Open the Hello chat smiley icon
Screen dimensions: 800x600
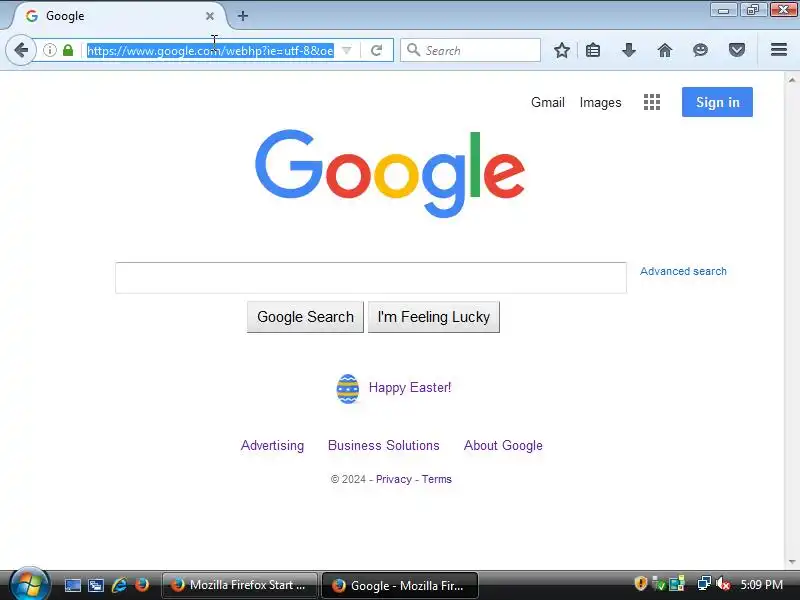coord(701,50)
